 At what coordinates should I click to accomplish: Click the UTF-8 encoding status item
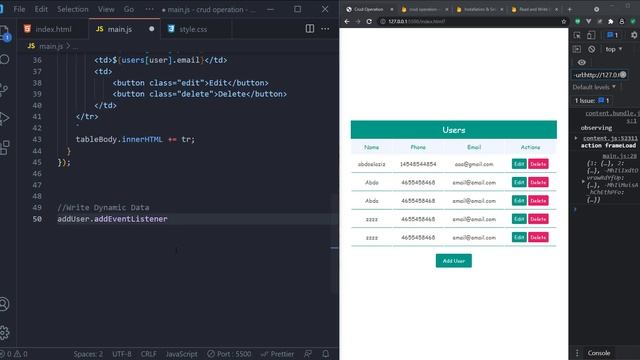122,354
